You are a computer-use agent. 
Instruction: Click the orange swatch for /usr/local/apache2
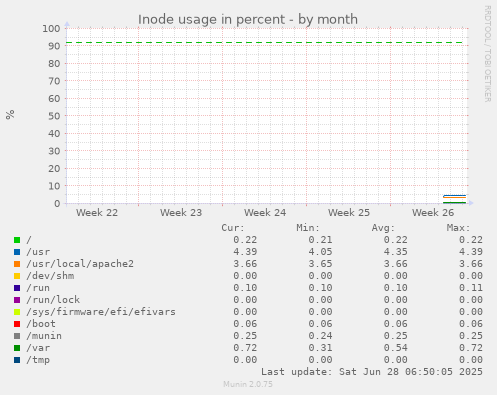(17, 264)
